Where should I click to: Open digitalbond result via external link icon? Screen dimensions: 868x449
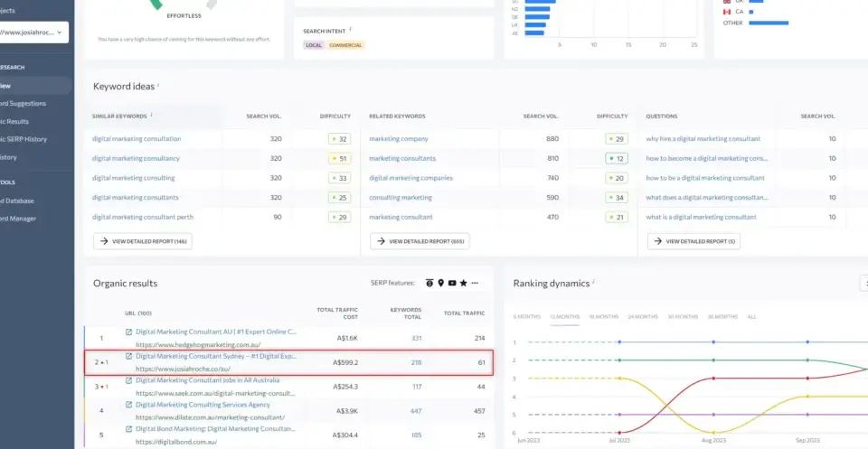129,429
